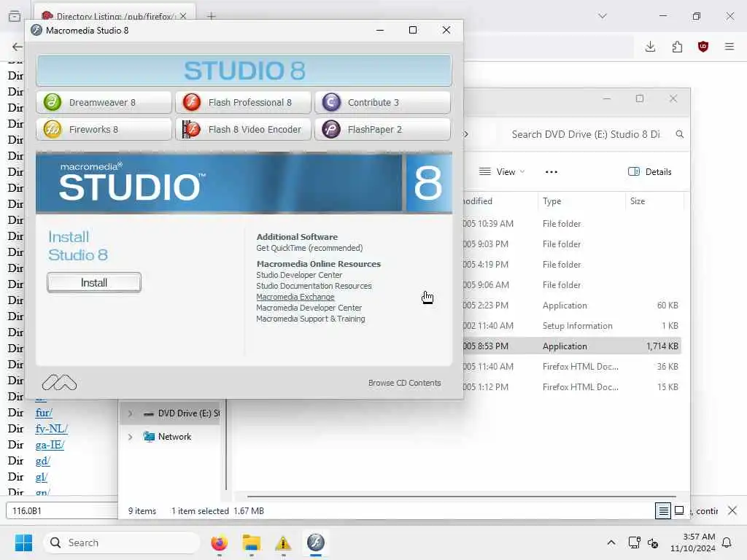Show hidden system tray icons
The height and width of the screenshot is (560, 747).
(x=611, y=542)
